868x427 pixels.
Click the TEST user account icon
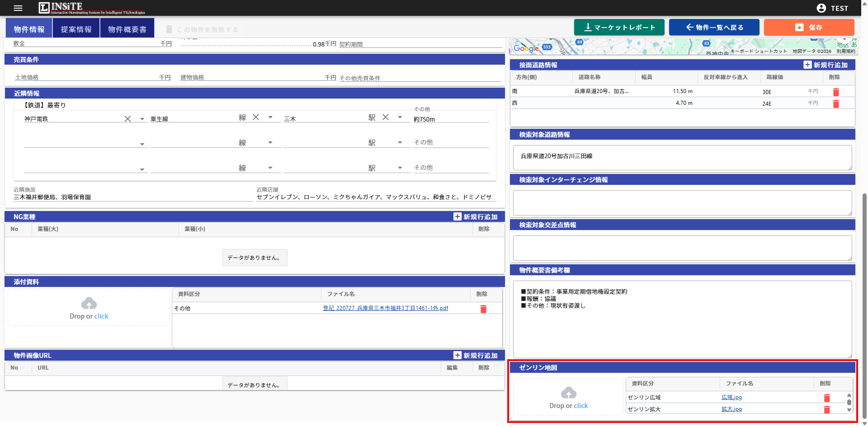[821, 8]
